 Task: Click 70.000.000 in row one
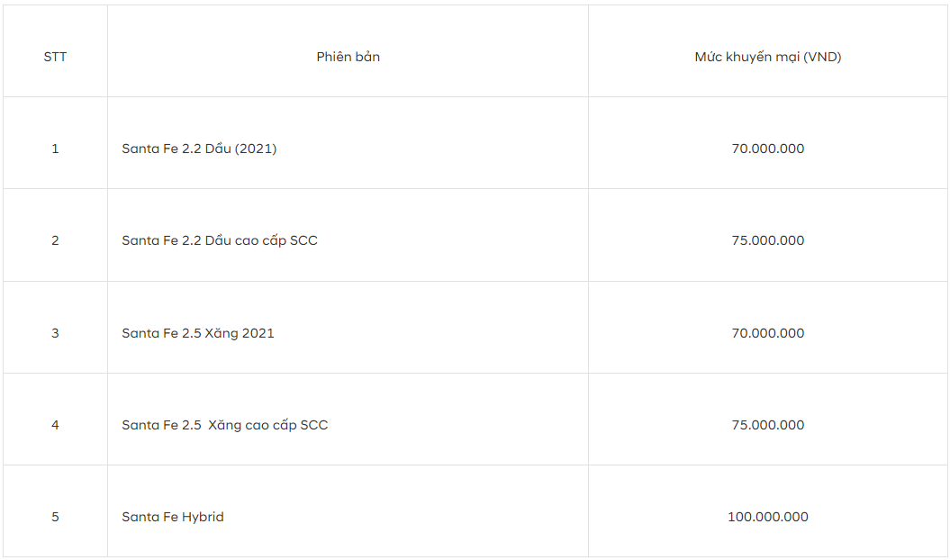coord(767,149)
